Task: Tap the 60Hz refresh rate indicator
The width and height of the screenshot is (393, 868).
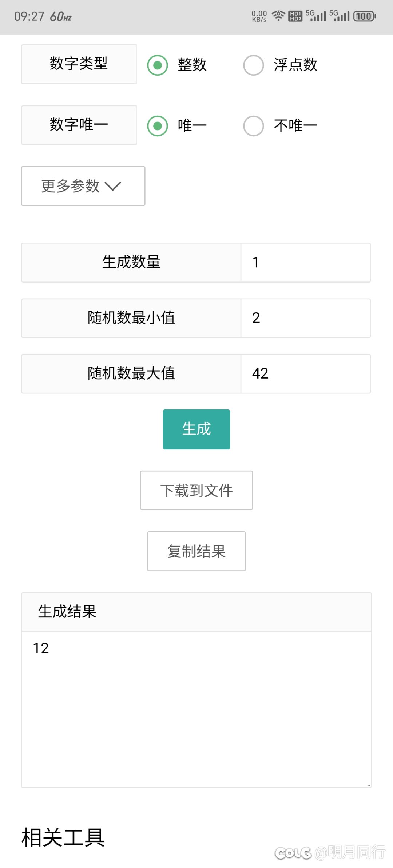Action: 61,17
